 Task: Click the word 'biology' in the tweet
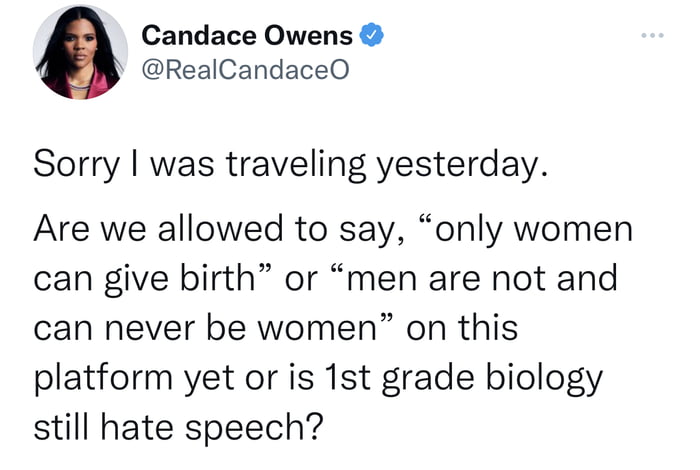click(x=544, y=379)
